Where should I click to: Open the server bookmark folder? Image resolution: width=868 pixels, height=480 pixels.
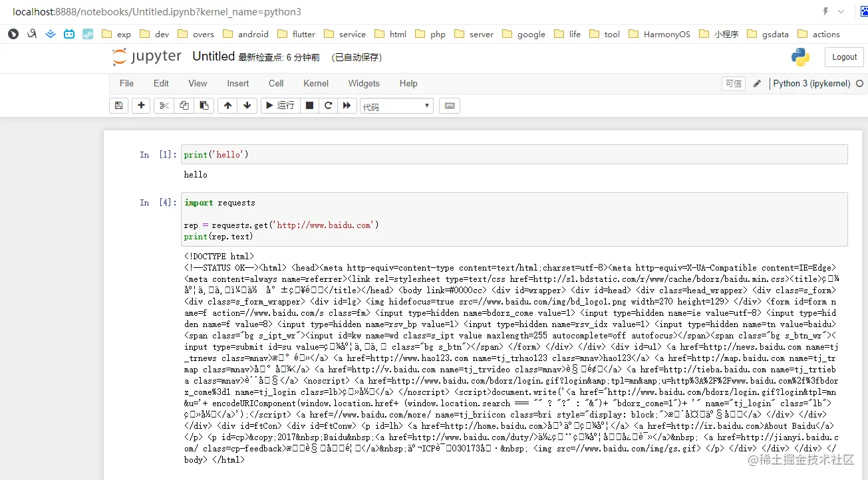[x=474, y=34]
